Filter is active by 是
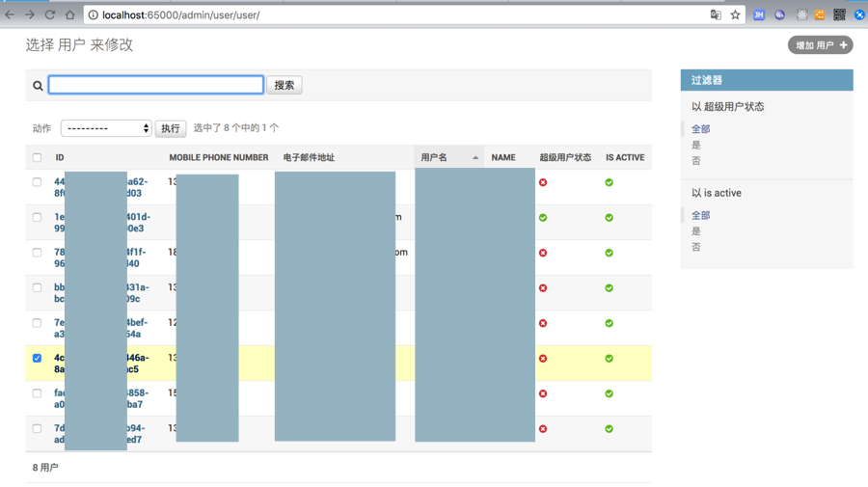Viewport: 868px width, 487px height. [x=695, y=231]
